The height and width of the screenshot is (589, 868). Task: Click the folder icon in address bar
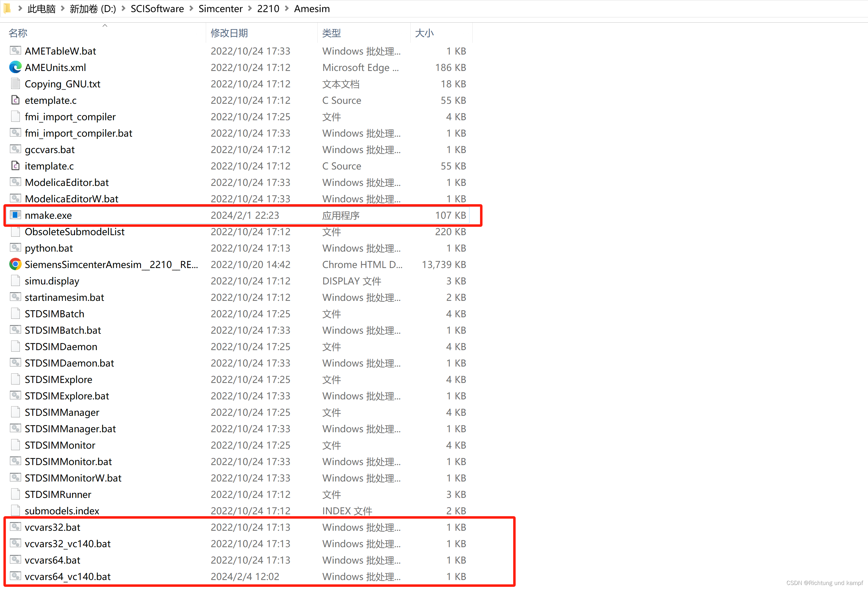coord(7,8)
